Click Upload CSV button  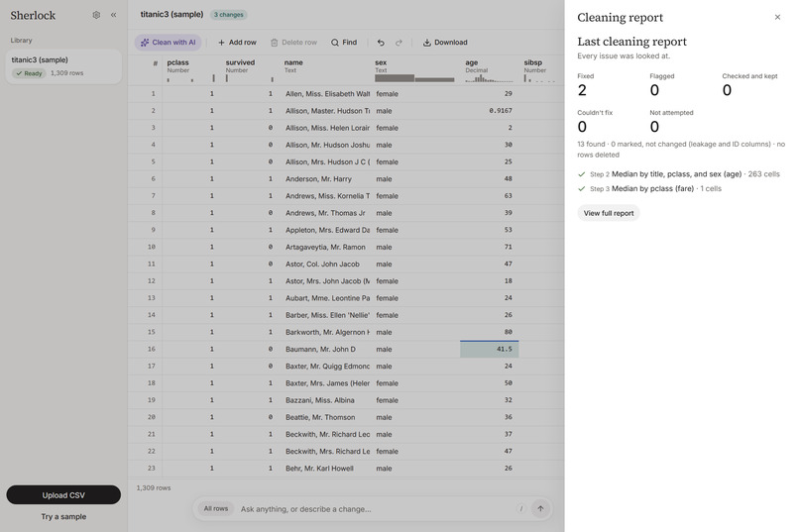[x=63, y=494]
